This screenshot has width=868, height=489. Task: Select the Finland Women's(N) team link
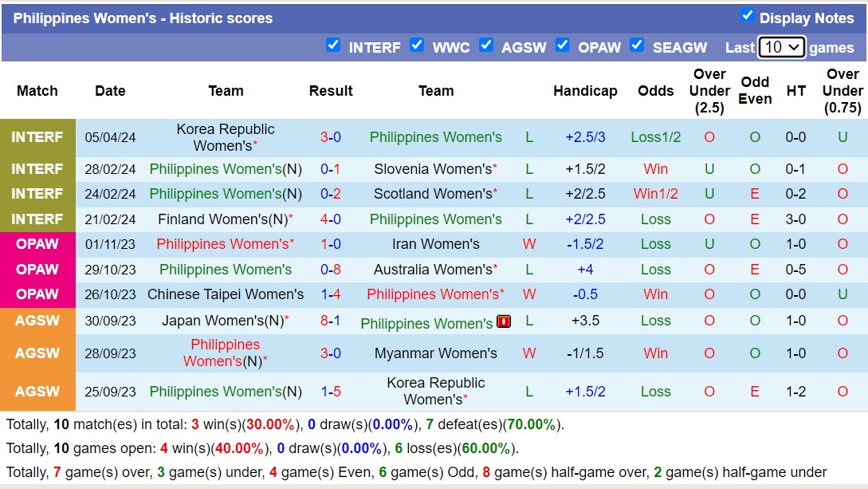click(x=222, y=219)
